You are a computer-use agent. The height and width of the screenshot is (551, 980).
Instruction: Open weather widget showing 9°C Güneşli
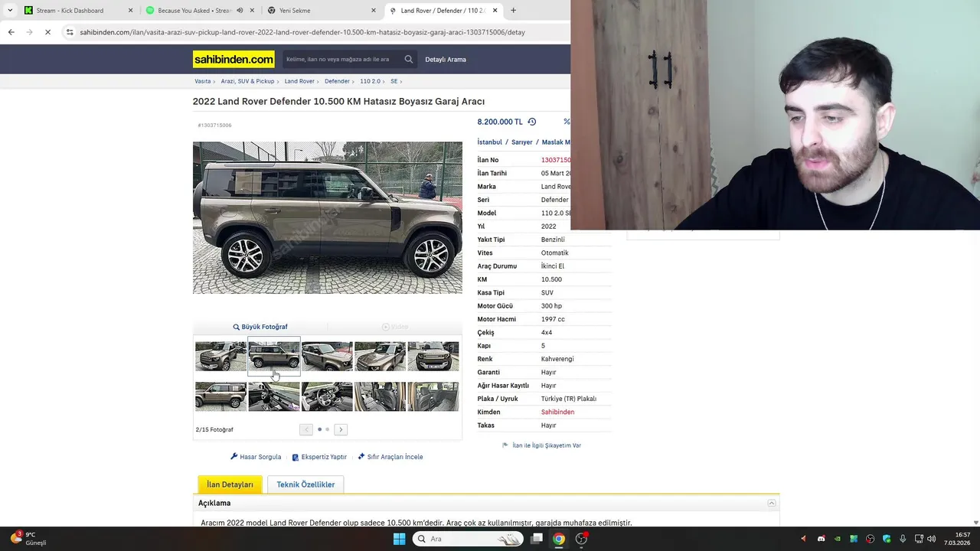pos(28,539)
